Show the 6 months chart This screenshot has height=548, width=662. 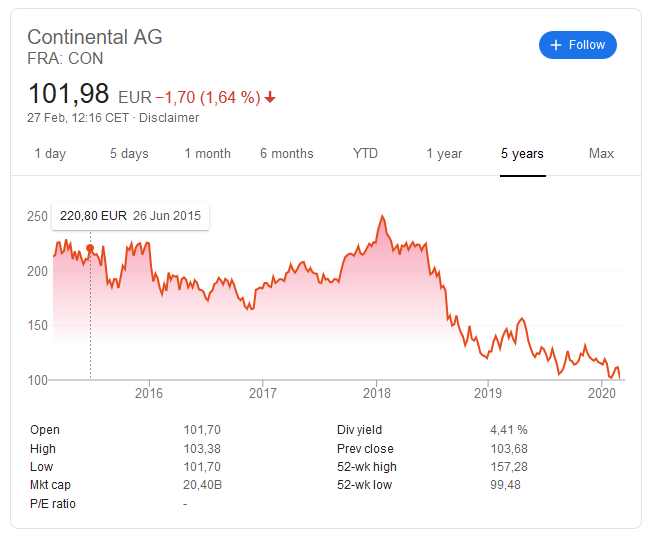click(x=287, y=154)
